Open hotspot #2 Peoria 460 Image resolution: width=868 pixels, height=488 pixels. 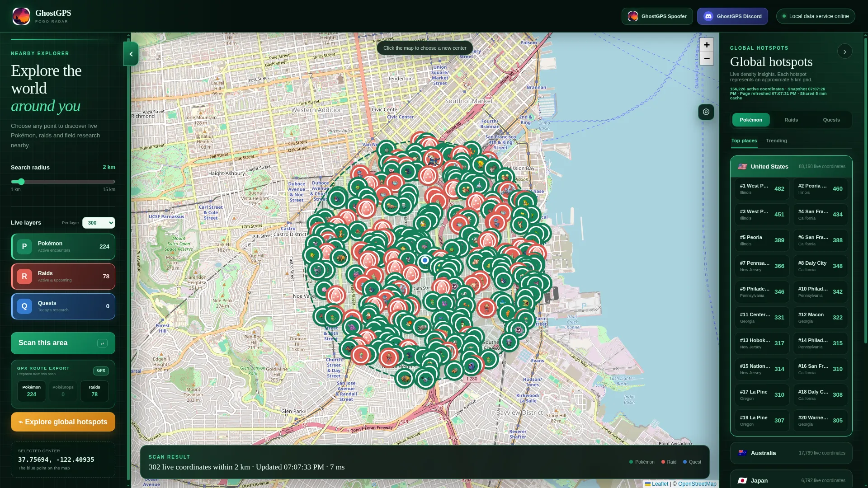[x=821, y=189]
